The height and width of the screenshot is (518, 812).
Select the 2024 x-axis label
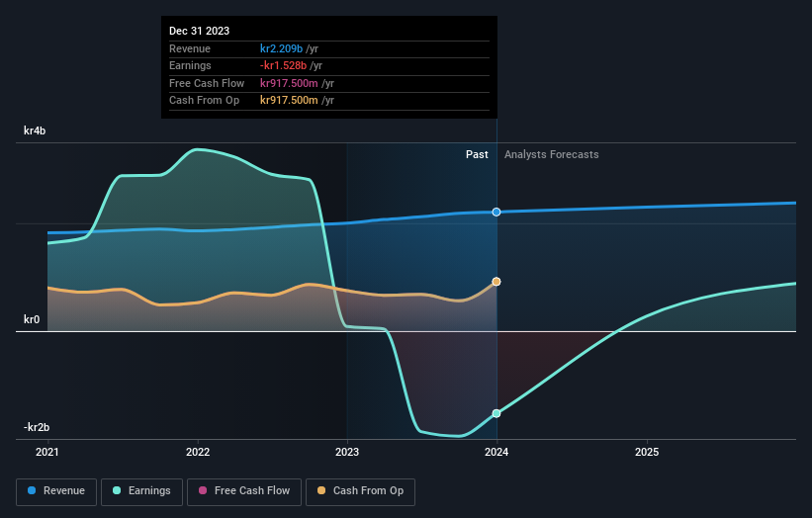click(496, 452)
